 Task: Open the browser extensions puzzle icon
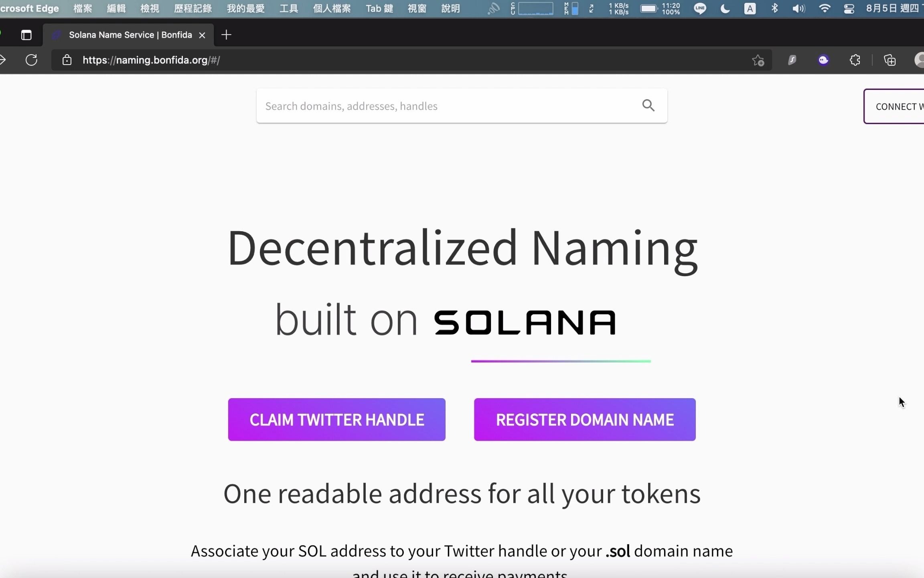(x=855, y=60)
